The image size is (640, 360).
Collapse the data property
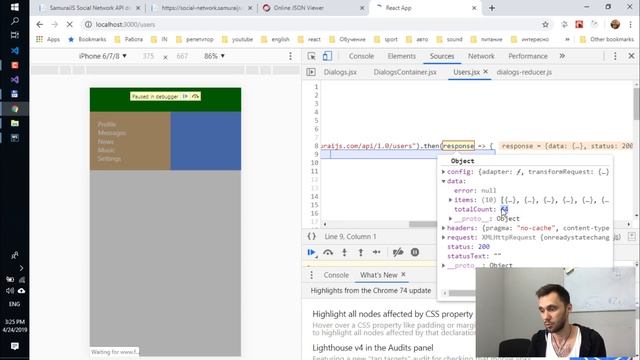(444, 181)
